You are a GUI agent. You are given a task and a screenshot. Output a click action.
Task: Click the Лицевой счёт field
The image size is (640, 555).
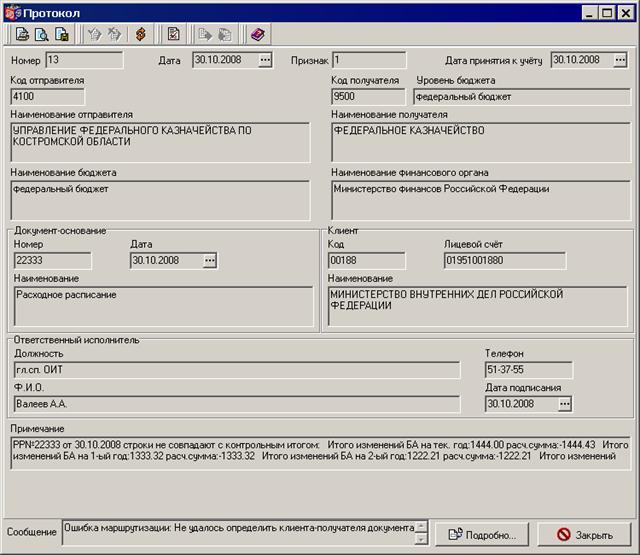pyautogui.click(x=505, y=260)
